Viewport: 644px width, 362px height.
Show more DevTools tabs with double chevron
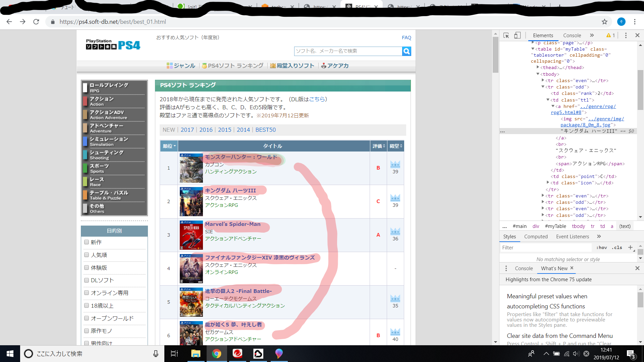pyautogui.click(x=592, y=35)
